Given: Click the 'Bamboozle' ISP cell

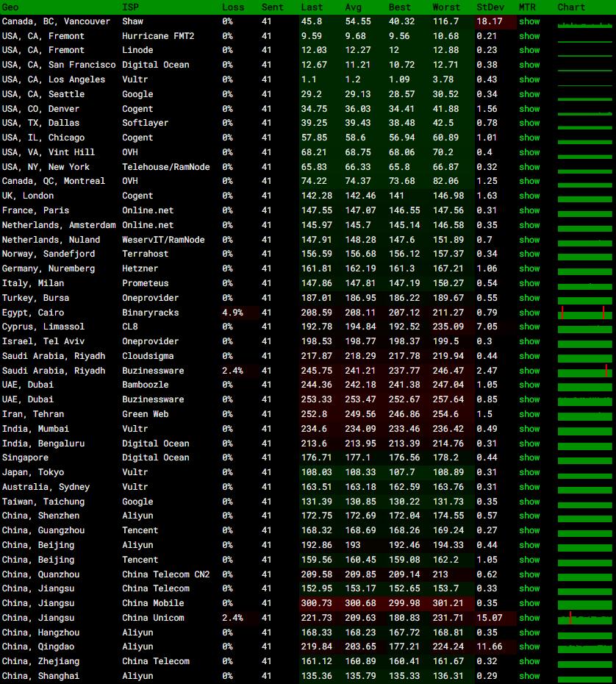Looking at the screenshot, I should click(145, 385).
